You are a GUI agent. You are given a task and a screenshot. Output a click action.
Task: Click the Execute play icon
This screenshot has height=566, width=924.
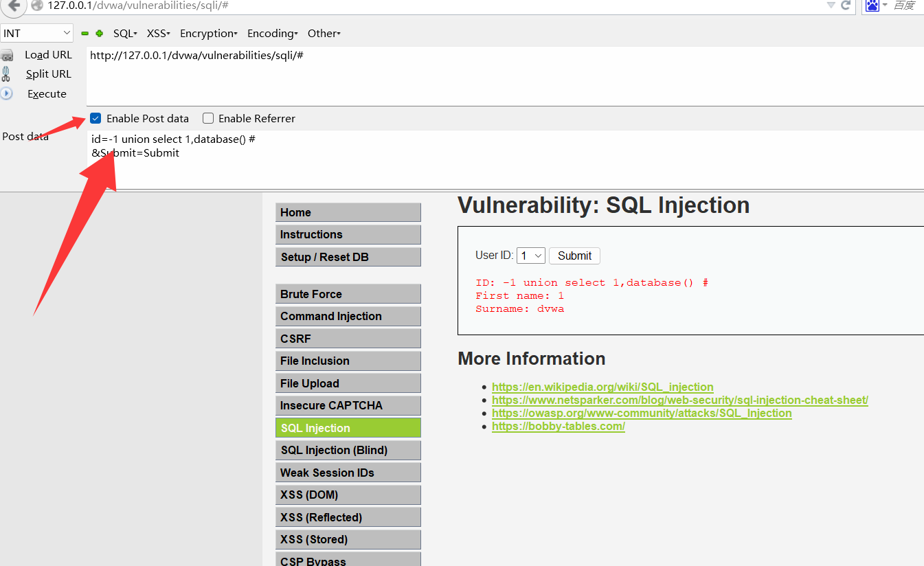click(7, 93)
